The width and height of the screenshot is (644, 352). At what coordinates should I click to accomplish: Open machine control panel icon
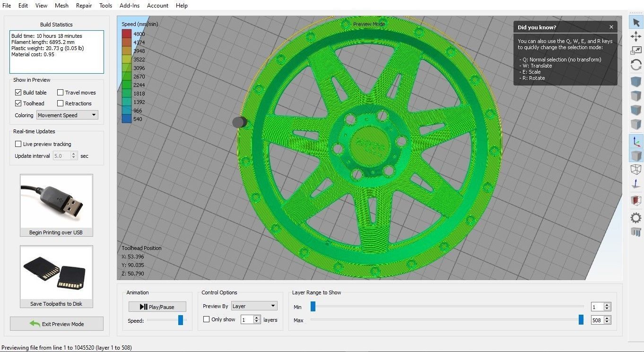point(636,232)
